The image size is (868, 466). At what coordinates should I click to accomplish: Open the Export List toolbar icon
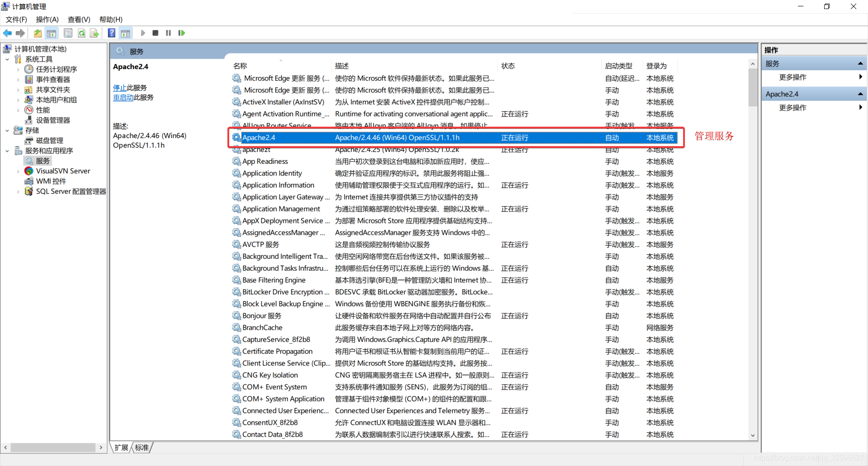(x=94, y=33)
